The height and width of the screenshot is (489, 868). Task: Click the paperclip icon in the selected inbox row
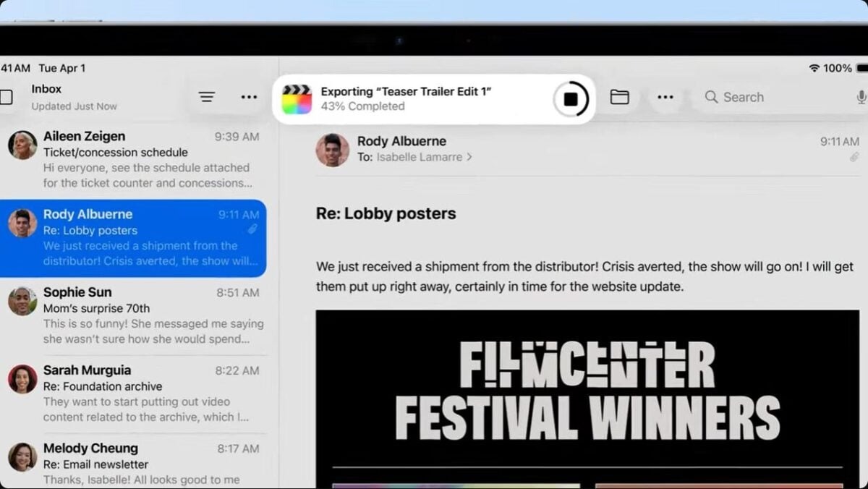click(252, 229)
